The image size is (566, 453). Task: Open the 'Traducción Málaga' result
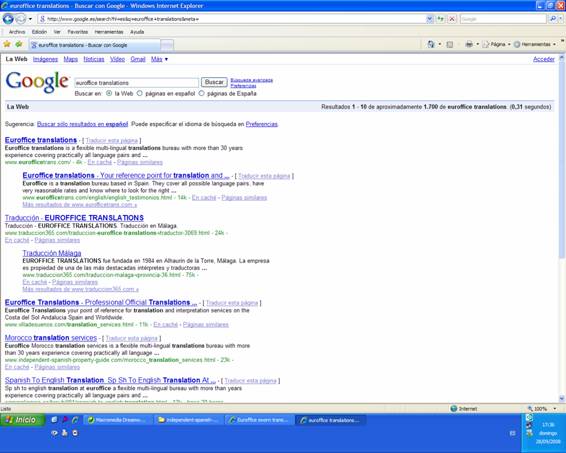coord(52,253)
